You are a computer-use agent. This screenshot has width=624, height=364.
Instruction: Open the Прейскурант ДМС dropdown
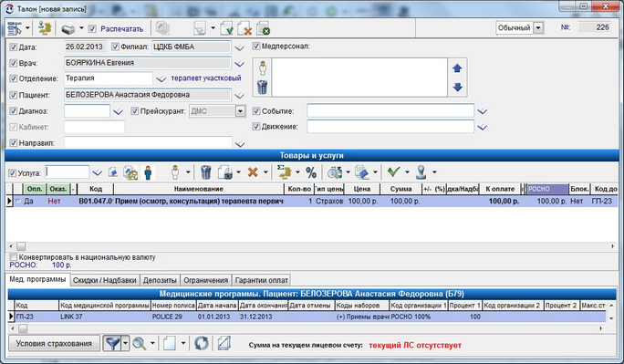tap(240, 111)
